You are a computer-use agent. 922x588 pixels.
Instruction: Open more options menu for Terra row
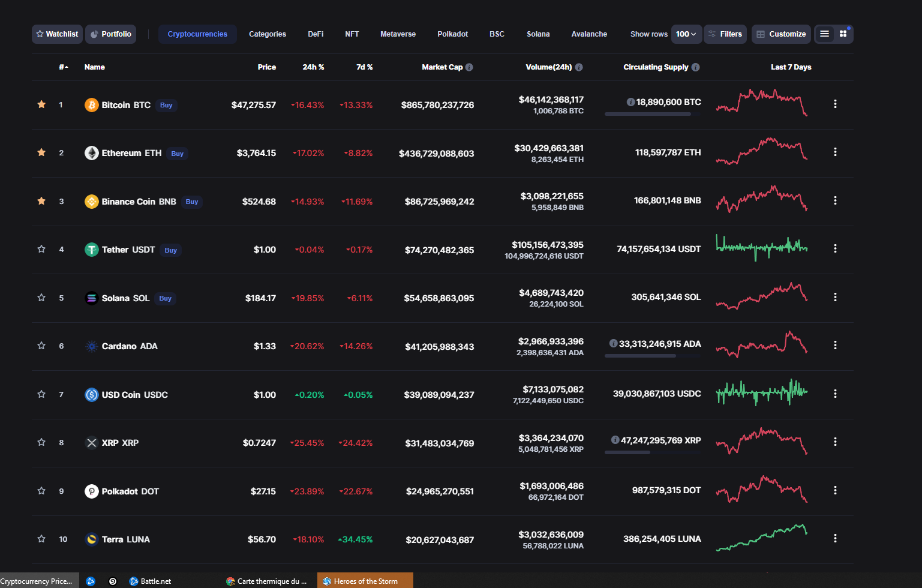click(x=835, y=539)
